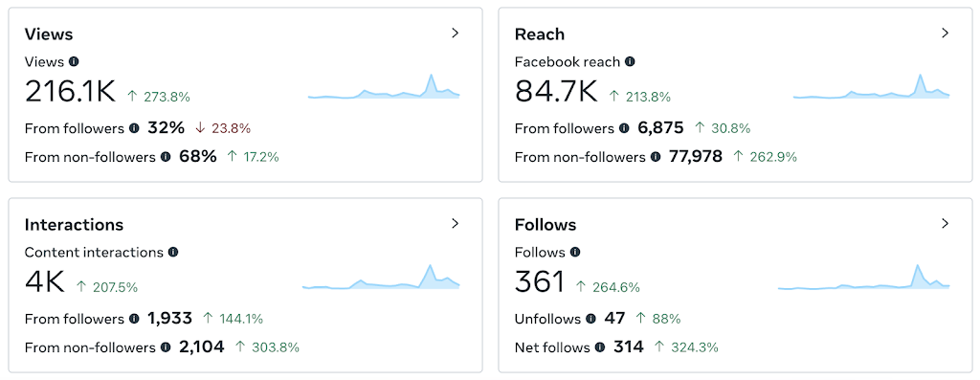This screenshot has height=380, width=980.
Task: Click info icon for Interactions From followers
Action: click(x=134, y=319)
